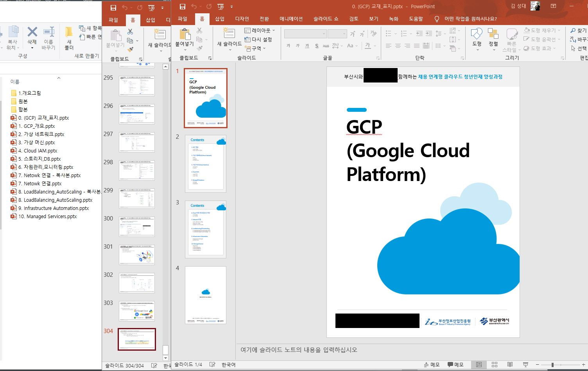Click the Slide Sorter view icon in the front PowerPoint status bar
This screenshot has height=371, width=588.
495,364
